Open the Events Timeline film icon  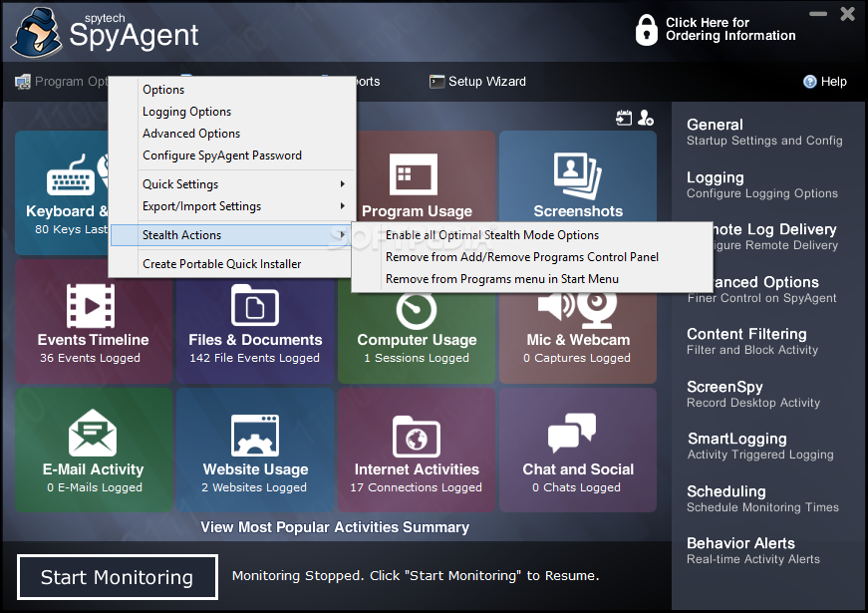(91, 306)
